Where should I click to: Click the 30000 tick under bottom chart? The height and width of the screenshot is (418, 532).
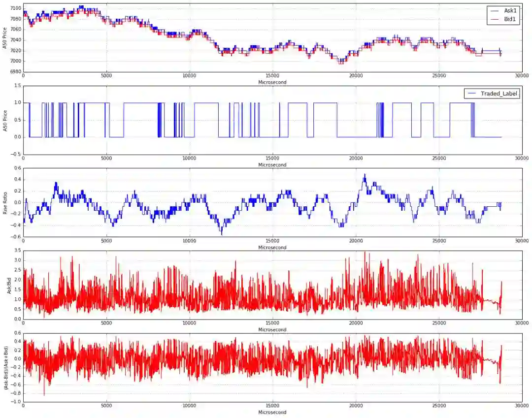pos(522,406)
